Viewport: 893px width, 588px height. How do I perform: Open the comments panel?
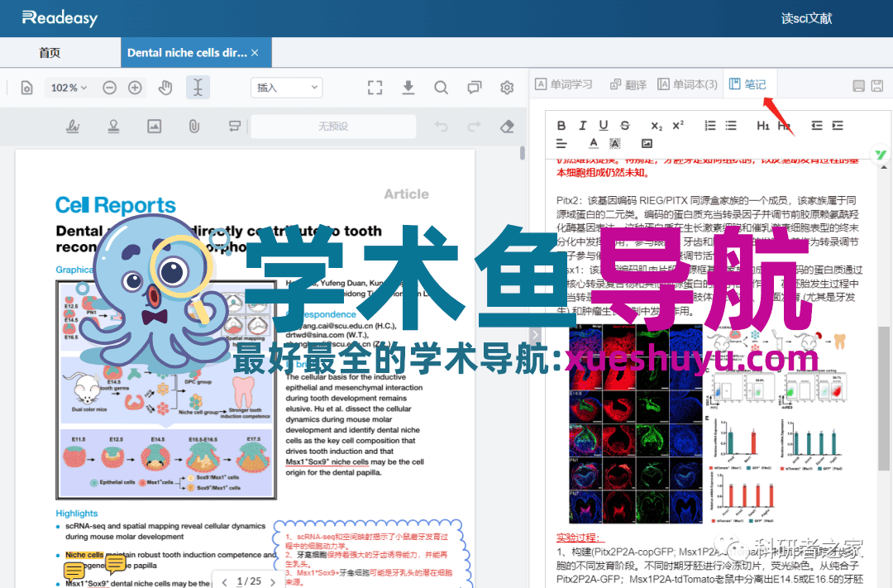click(473, 88)
